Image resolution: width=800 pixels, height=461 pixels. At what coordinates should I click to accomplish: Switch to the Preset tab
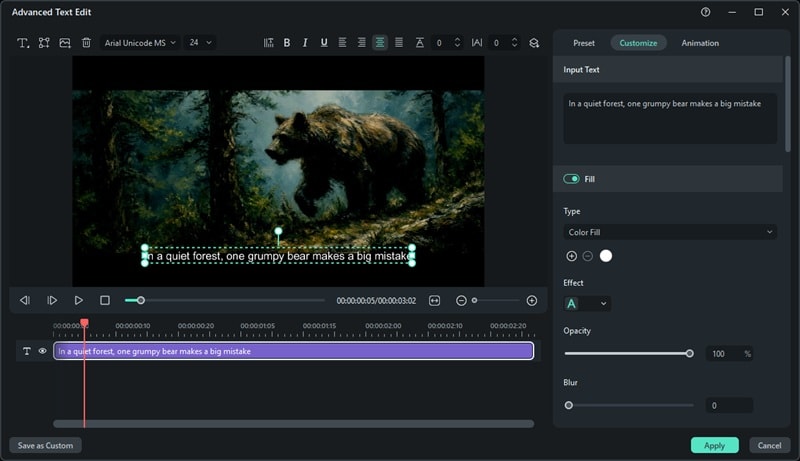point(584,43)
